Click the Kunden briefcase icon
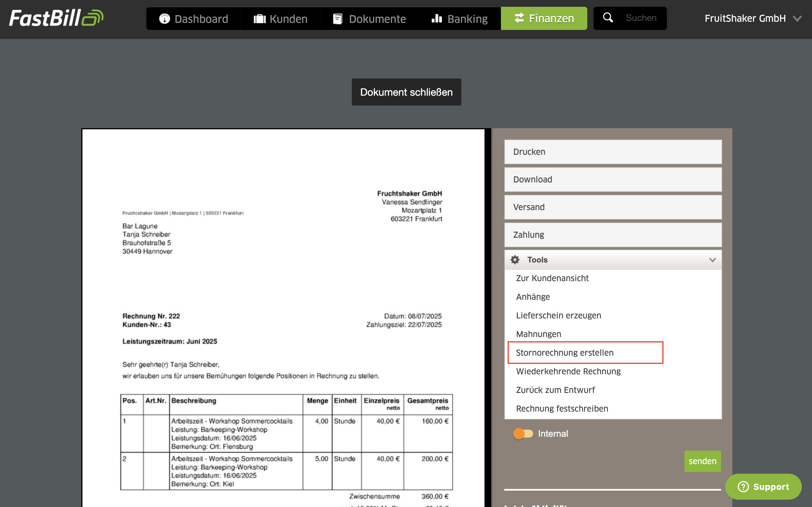The height and width of the screenshot is (507, 812). 259,19
